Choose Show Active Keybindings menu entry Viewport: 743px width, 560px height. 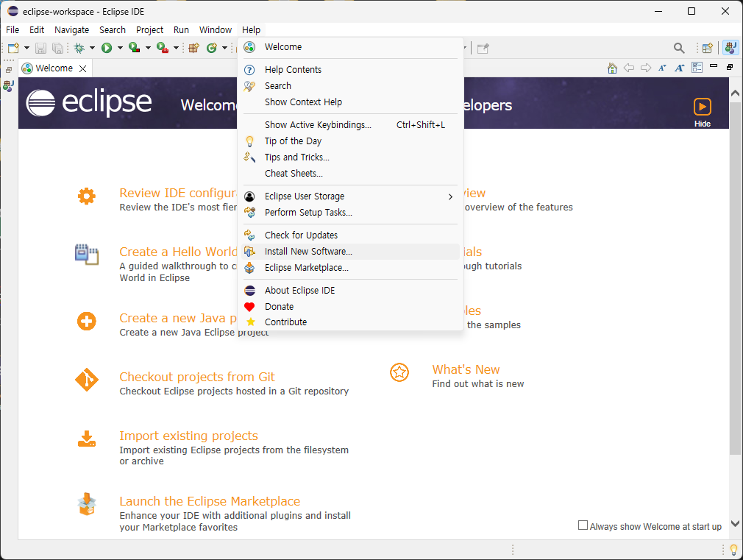351,124
